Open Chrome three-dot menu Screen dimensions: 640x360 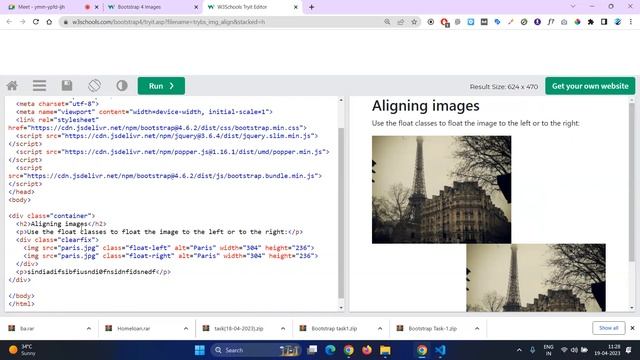pos(631,22)
